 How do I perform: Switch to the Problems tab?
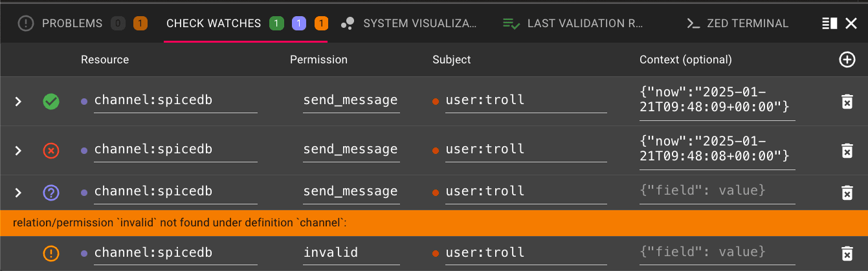pyautogui.click(x=72, y=23)
